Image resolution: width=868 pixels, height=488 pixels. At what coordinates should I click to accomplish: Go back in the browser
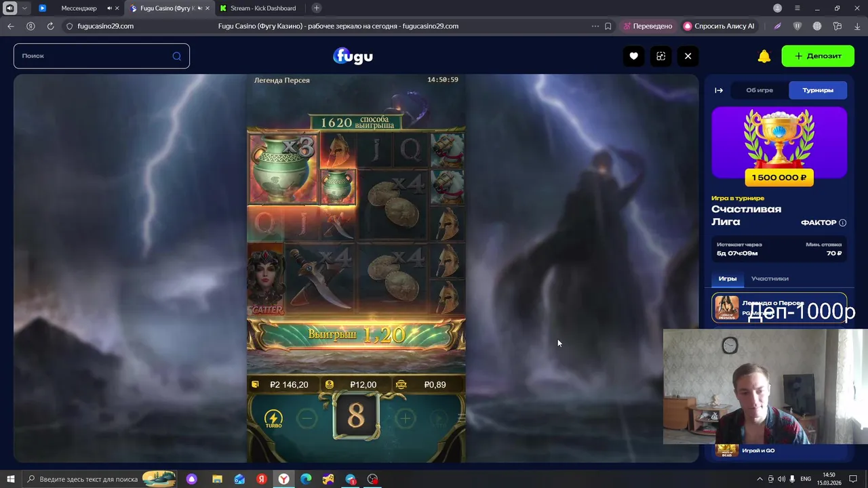click(10, 26)
